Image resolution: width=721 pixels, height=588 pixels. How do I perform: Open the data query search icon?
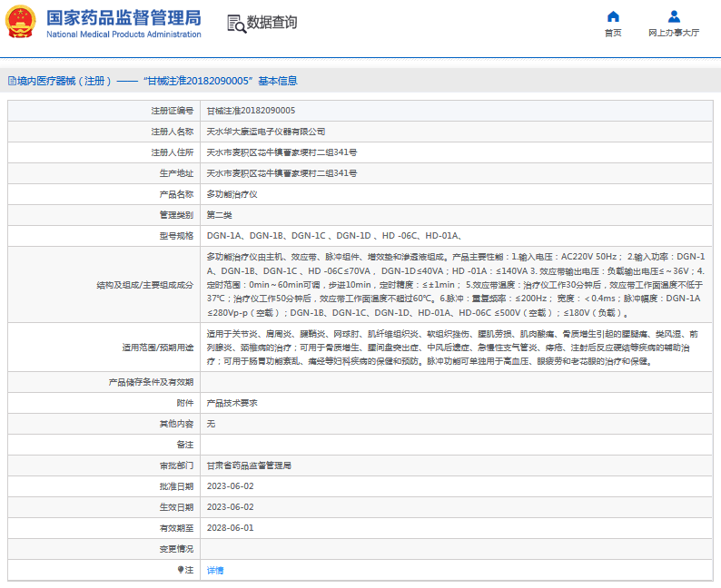[236, 24]
